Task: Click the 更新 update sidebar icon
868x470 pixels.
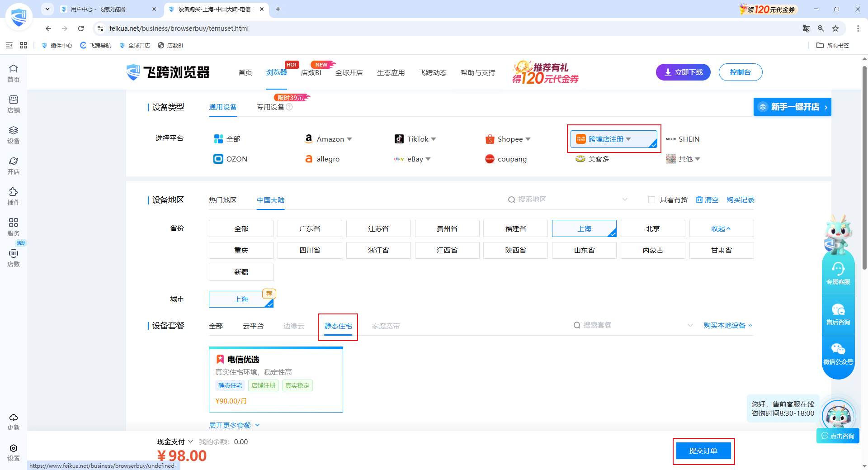Action: (14, 422)
